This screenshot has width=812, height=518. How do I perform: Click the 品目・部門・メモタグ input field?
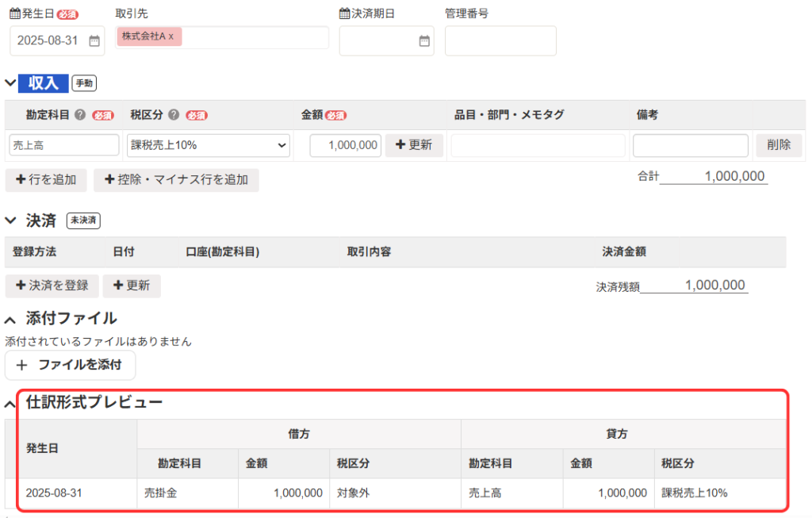pos(538,145)
